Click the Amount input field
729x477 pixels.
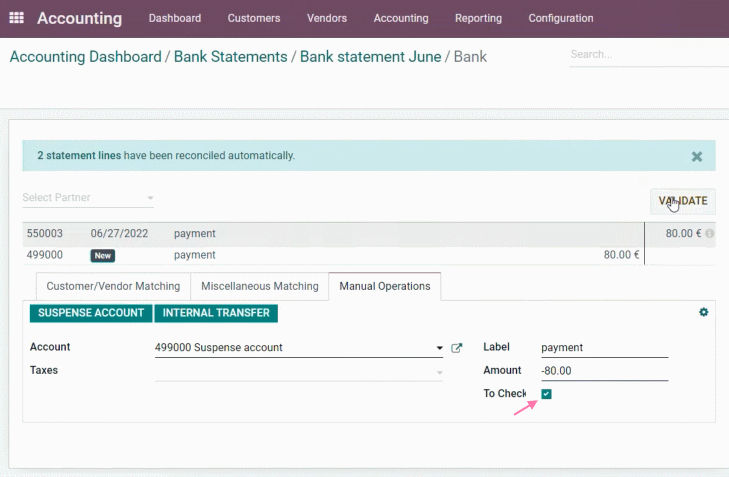click(x=604, y=371)
